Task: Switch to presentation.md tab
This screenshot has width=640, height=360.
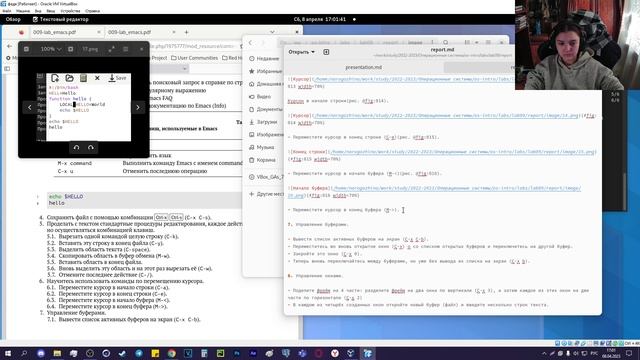Action: coord(363,67)
